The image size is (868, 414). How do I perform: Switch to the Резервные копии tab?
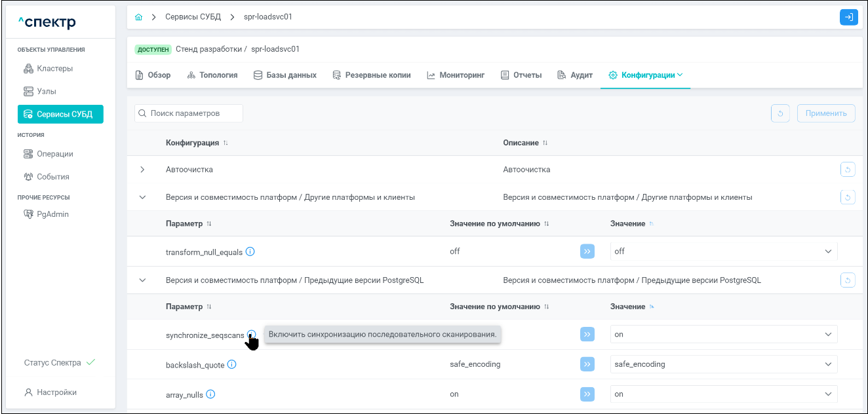click(372, 75)
